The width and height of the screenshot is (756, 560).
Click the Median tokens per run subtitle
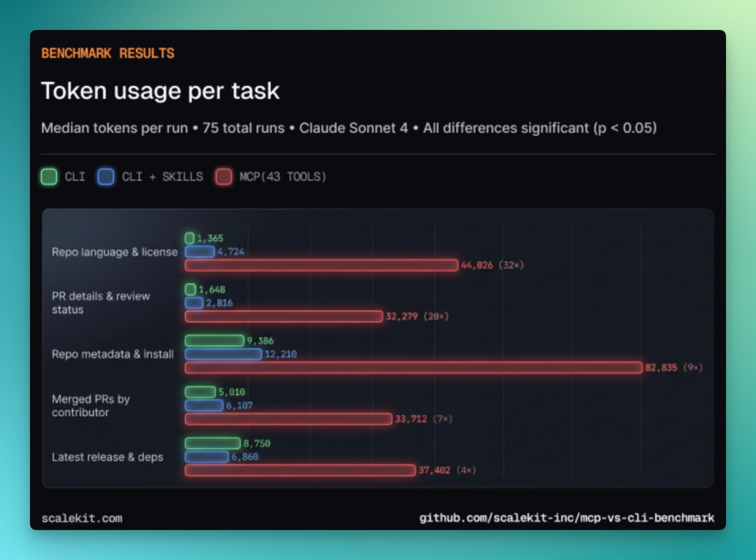click(x=349, y=128)
